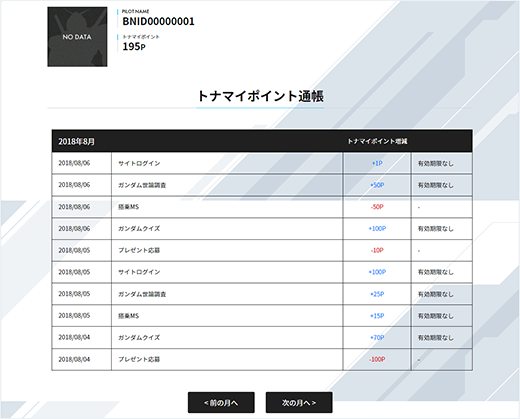Click the 2018年8月 table header
This screenshot has width=520, height=419.
point(77,142)
